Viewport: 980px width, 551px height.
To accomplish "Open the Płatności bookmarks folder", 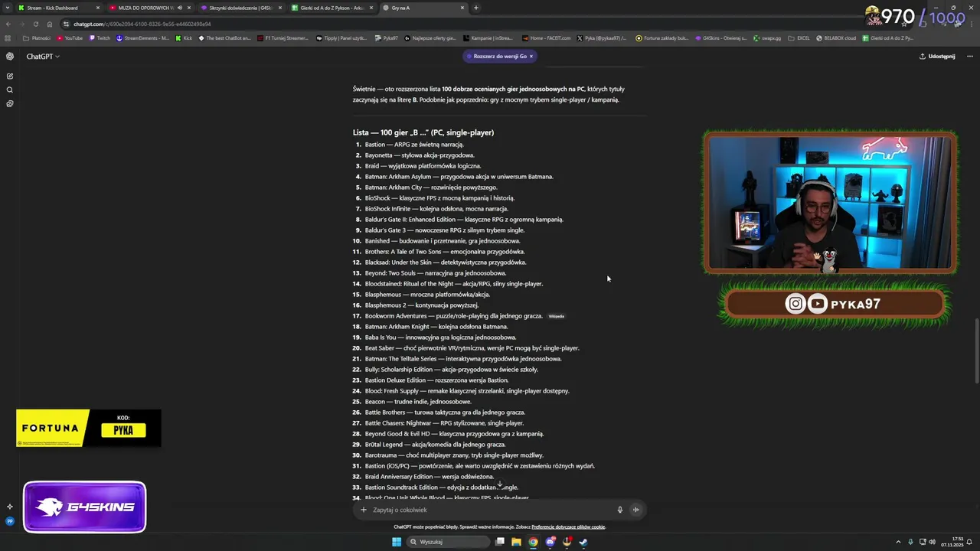I will [37, 37].
